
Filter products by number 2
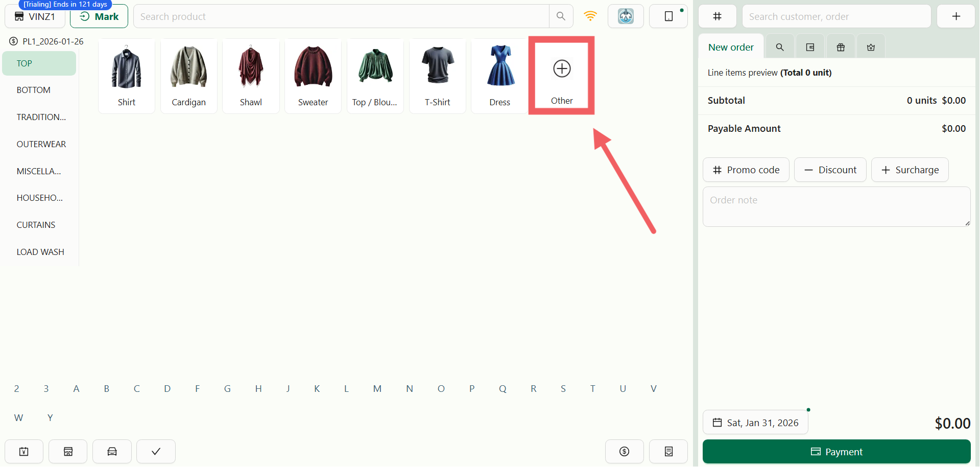tap(16, 389)
